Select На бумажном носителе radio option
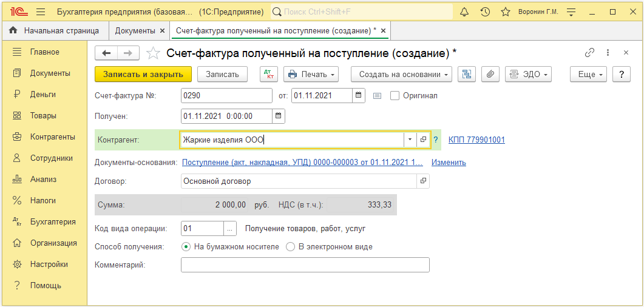Viewport: 644px width, 307px height. coord(186,247)
